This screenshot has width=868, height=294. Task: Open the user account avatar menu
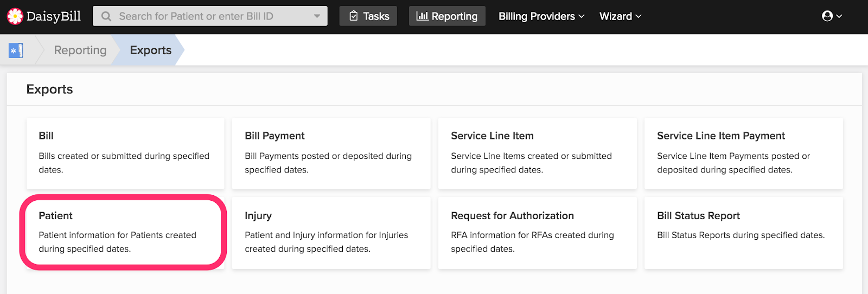[x=832, y=16]
